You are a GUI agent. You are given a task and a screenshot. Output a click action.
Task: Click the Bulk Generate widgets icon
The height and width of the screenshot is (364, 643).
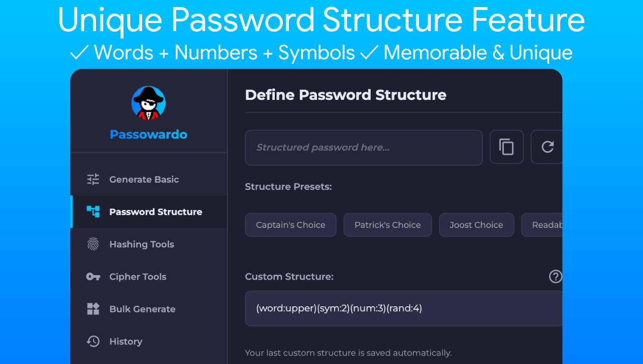pyautogui.click(x=93, y=309)
